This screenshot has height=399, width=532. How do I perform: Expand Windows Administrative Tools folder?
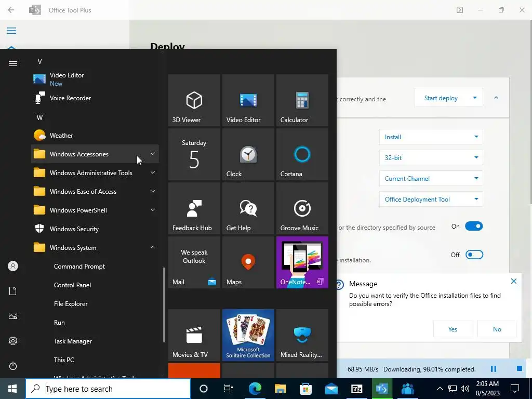tap(95, 172)
